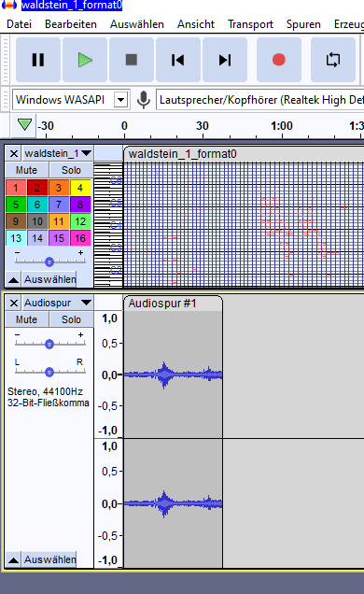The image size is (364, 594).
Task: Start playback with the green Play button
Action: coord(85,60)
